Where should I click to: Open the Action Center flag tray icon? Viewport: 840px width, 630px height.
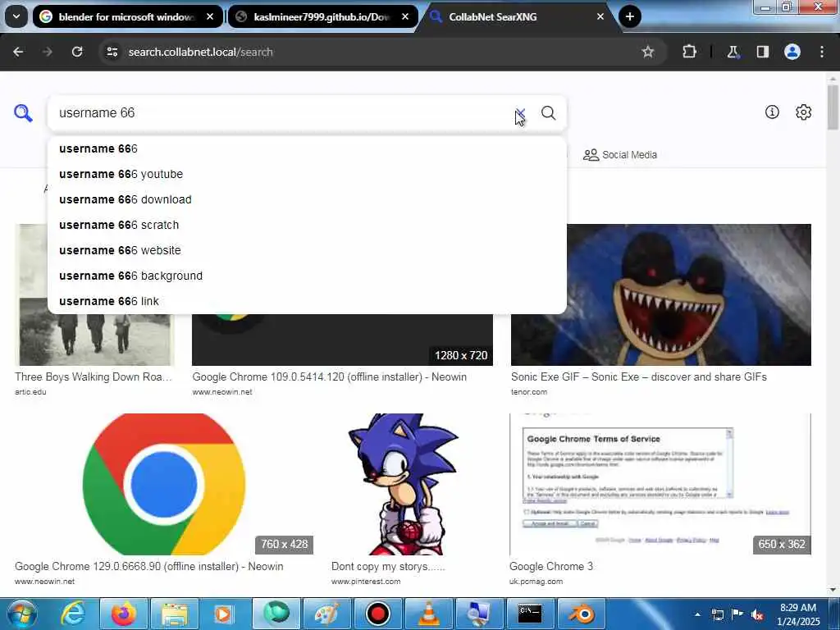pos(737,614)
